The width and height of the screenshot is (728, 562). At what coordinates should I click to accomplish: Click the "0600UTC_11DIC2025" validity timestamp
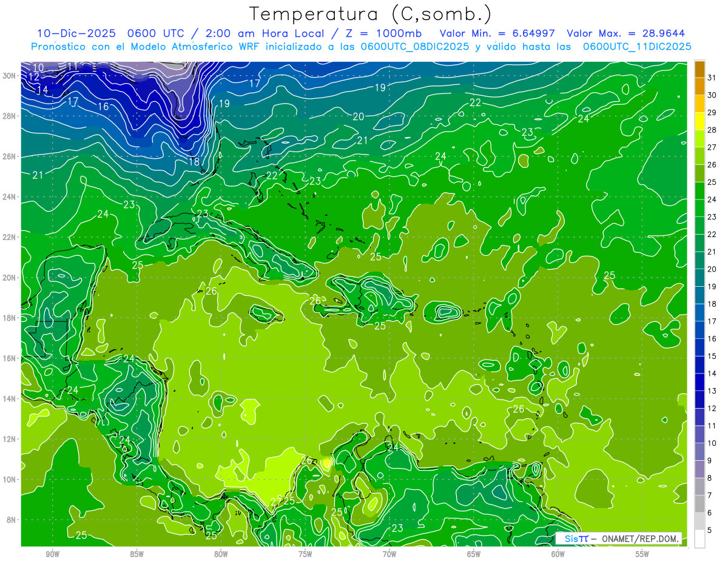tap(637, 47)
